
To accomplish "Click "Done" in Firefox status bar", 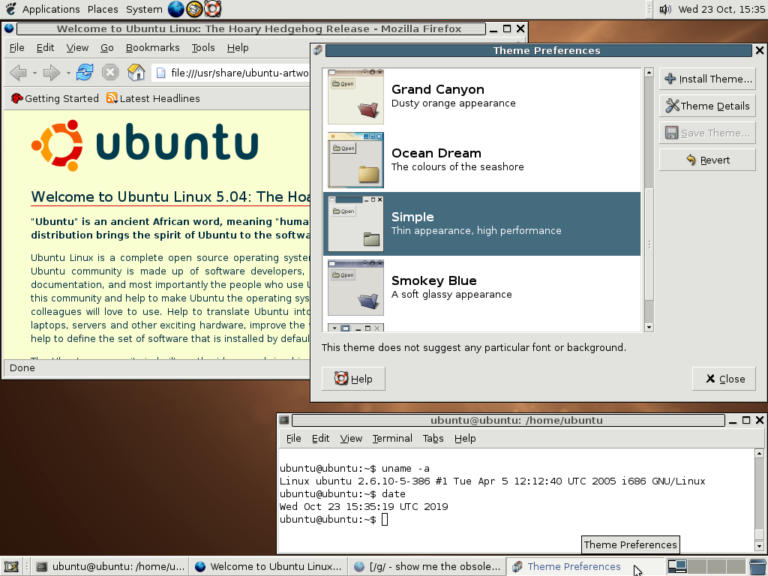I will (x=22, y=368).
